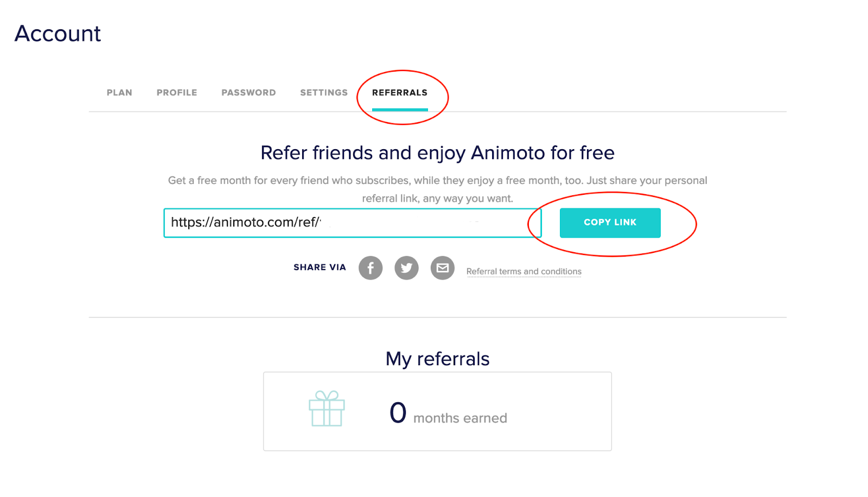
Task: Click the Share Via label
Action: click(320, 267)
